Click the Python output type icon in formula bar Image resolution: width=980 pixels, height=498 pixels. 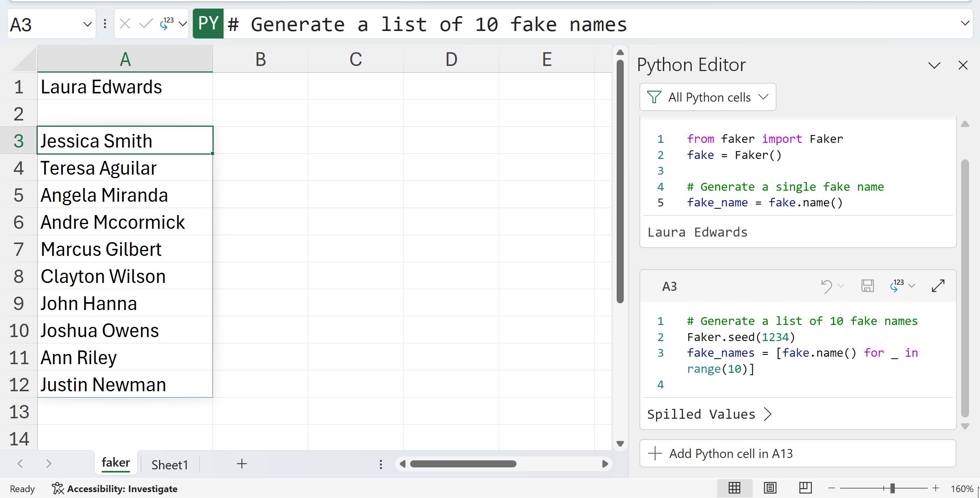[x=167, y=24]
